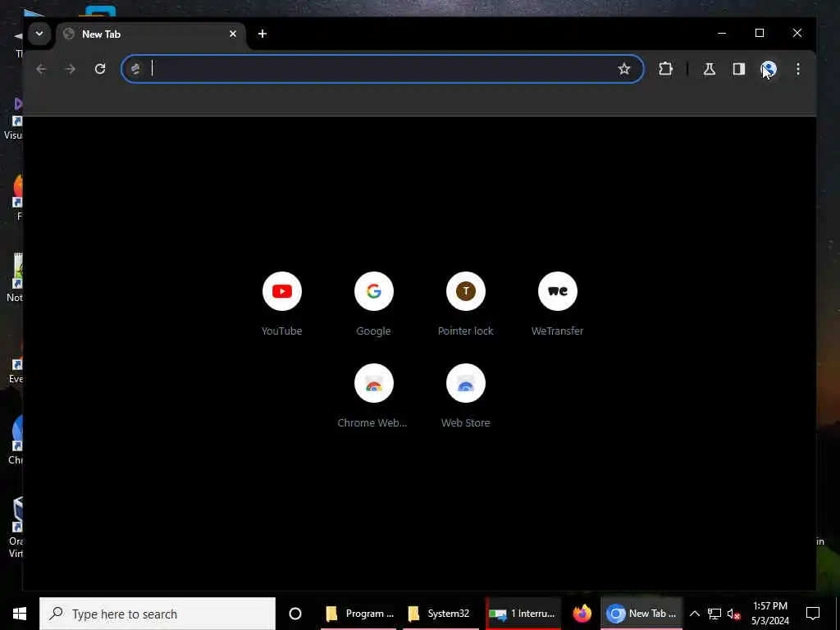Open the Extensions puzzle-piece menu
The height and width of the screenshot is (630, 840).
tap(665, 69)
